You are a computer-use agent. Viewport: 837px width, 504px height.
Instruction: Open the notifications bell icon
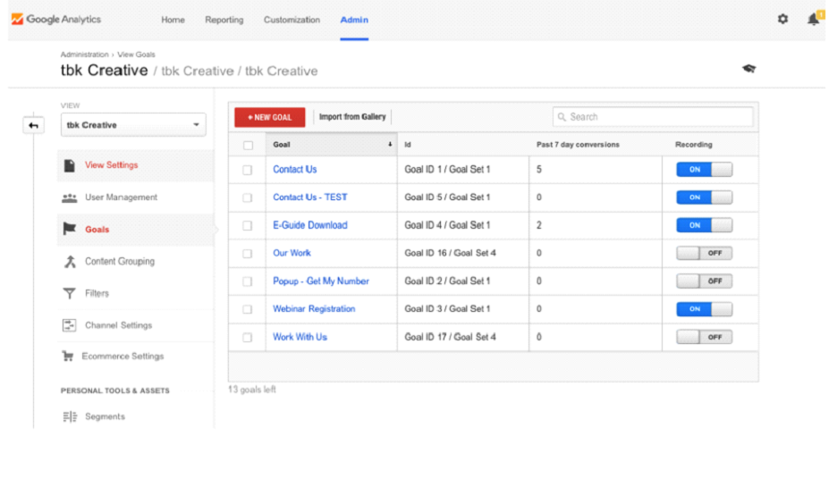click(813, 19)
